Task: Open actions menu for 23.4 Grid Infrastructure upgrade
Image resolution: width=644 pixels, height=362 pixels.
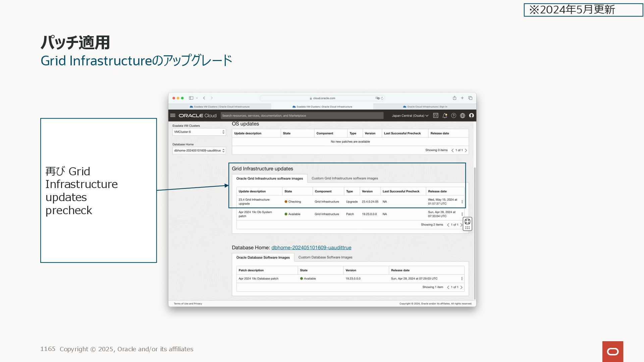Action: [462, 202]
